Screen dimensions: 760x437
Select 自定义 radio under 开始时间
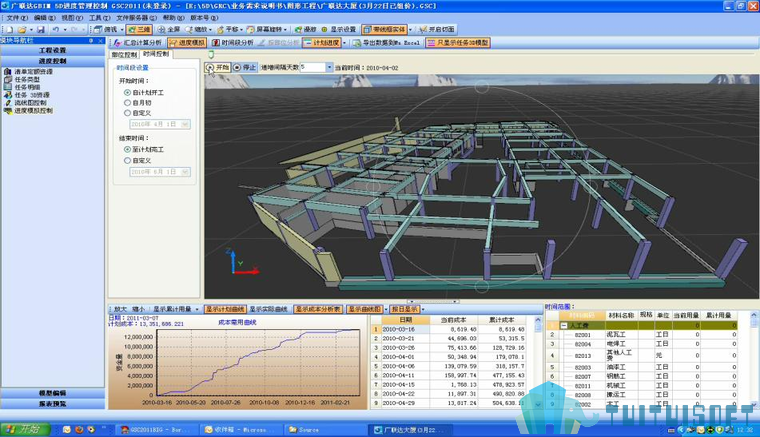click(127, 113)
